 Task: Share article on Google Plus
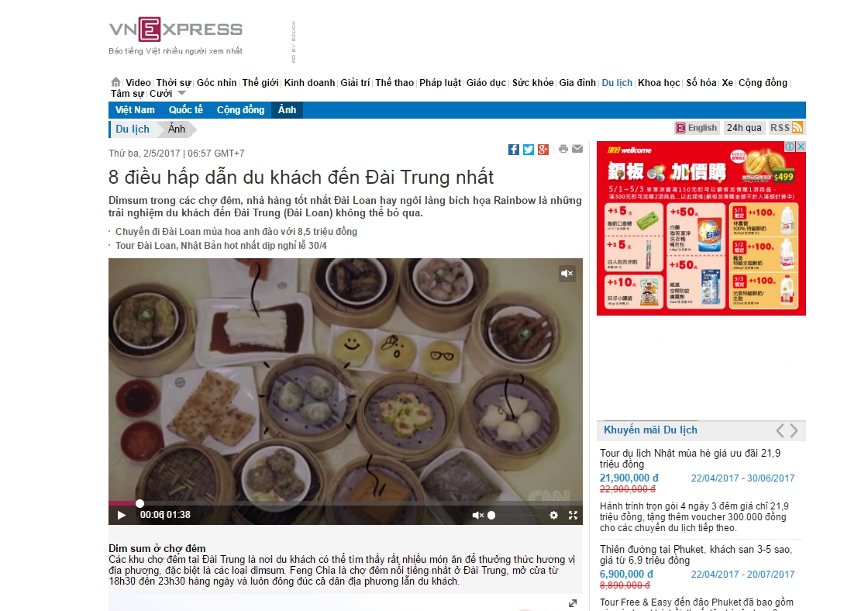543,150
